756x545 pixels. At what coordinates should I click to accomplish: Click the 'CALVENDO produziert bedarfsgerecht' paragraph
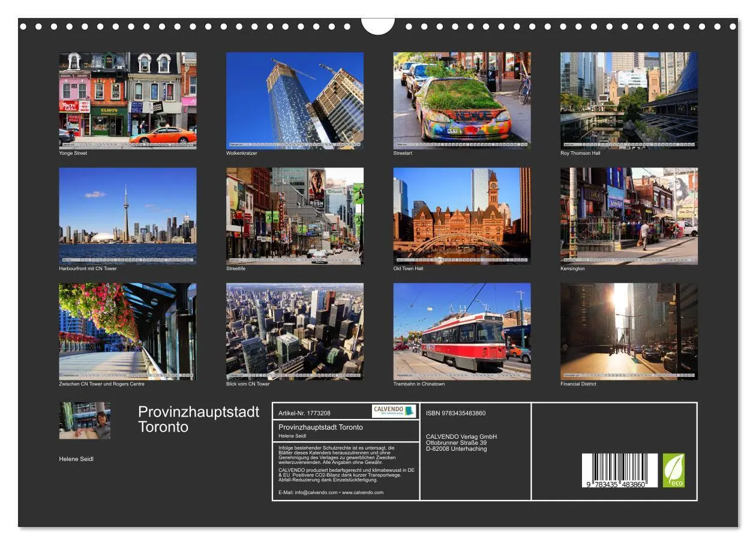click(x=347, y=475)
